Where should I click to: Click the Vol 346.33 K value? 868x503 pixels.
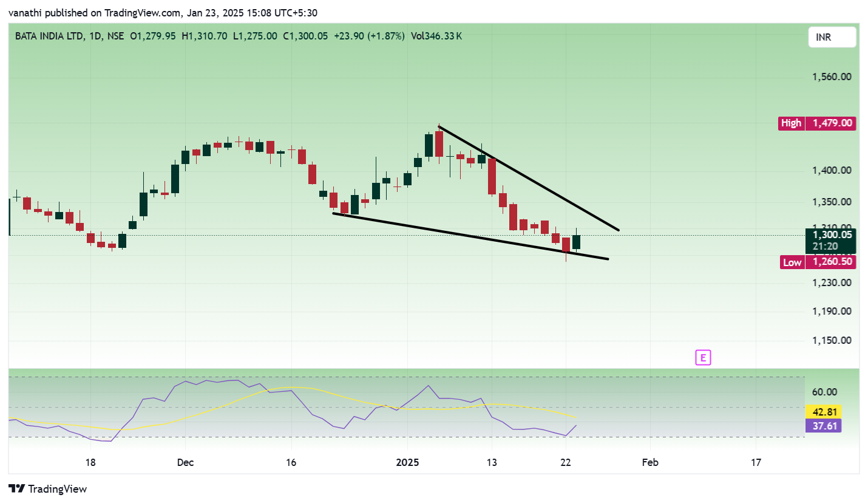pyautogui.click(x=436, y=36)
